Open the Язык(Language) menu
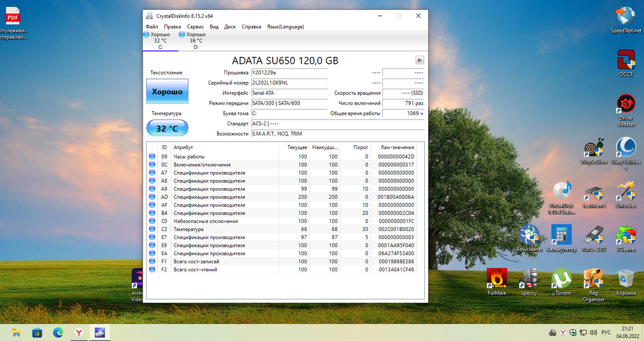 coord(286,27)
